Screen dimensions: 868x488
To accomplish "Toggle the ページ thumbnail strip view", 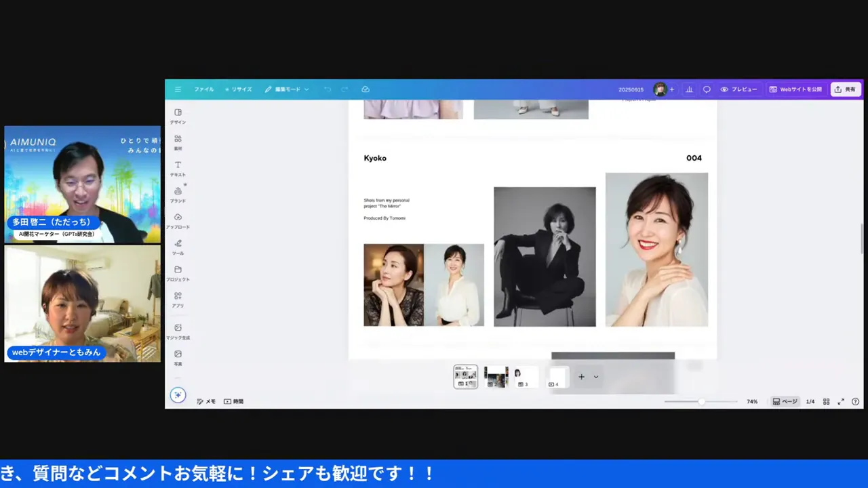I will (x=785, y=401).
